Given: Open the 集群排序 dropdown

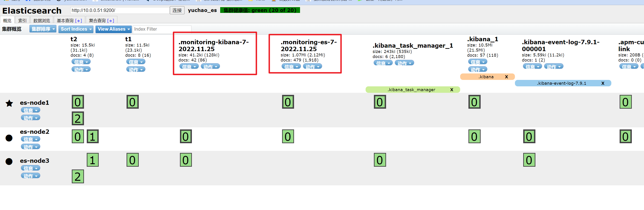Looking at the screenshot, I should [x=43, y=29].
